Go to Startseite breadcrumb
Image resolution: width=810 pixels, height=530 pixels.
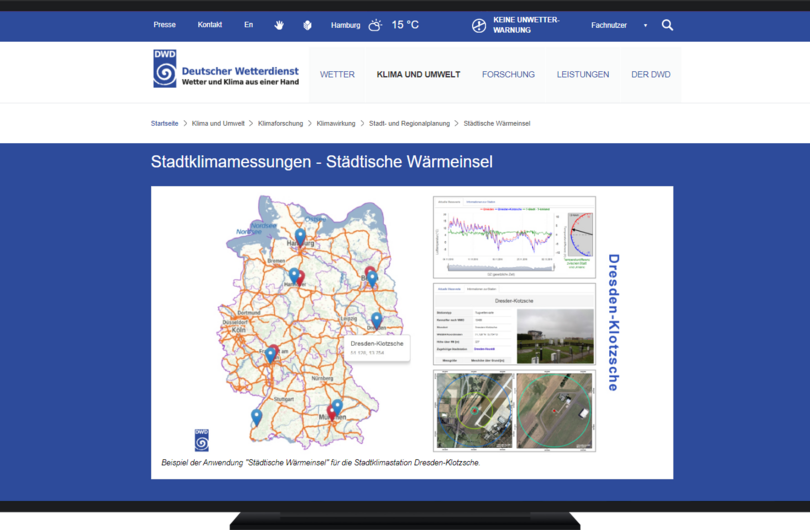coord(164,123)
